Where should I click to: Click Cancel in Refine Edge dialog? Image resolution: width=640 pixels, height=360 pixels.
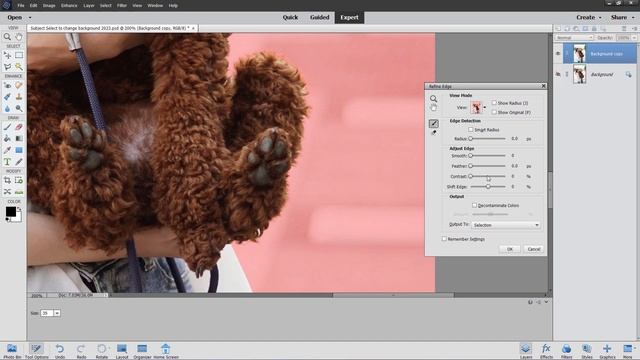(x=534, y=249)
